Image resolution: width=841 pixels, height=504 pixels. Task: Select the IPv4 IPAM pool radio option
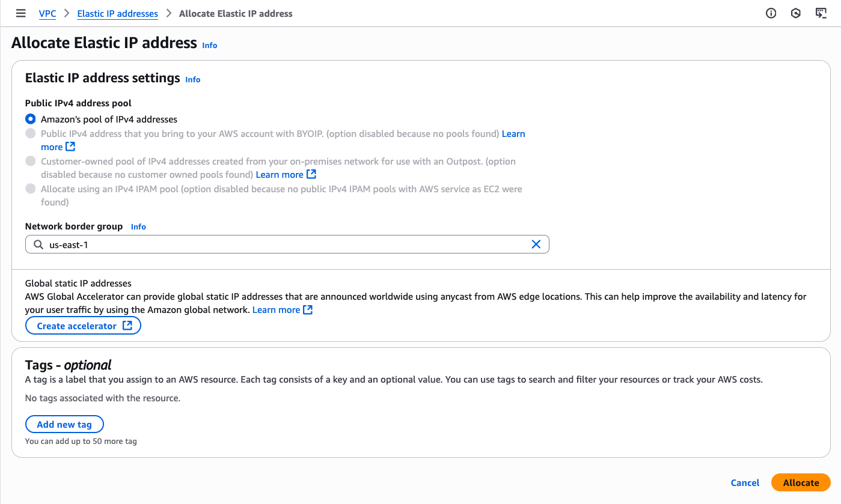coord(31,189)
